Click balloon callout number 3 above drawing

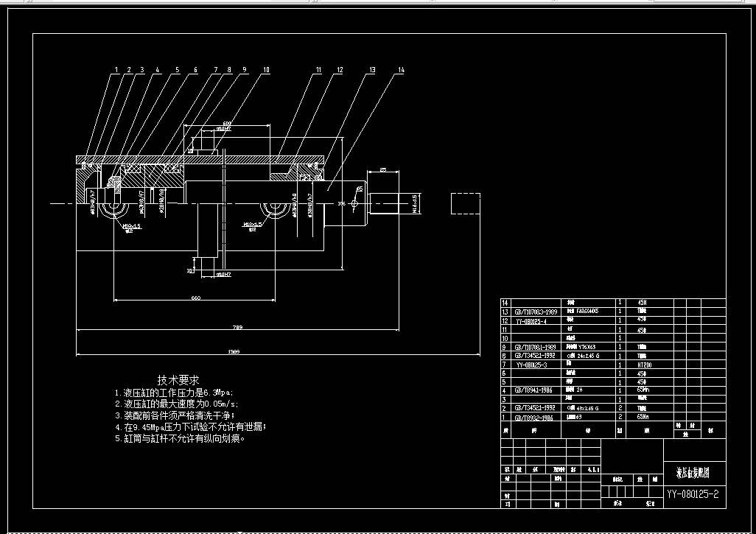(141, 70)
